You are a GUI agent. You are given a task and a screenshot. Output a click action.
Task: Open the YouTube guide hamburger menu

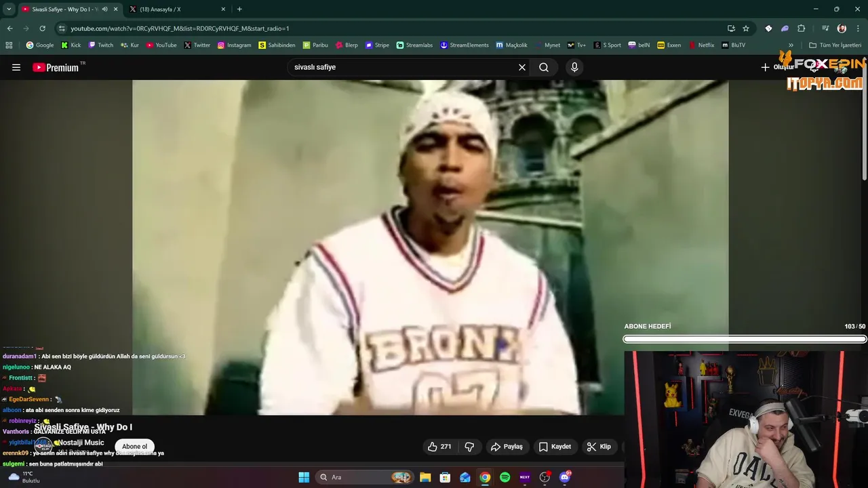pos(16,67)
